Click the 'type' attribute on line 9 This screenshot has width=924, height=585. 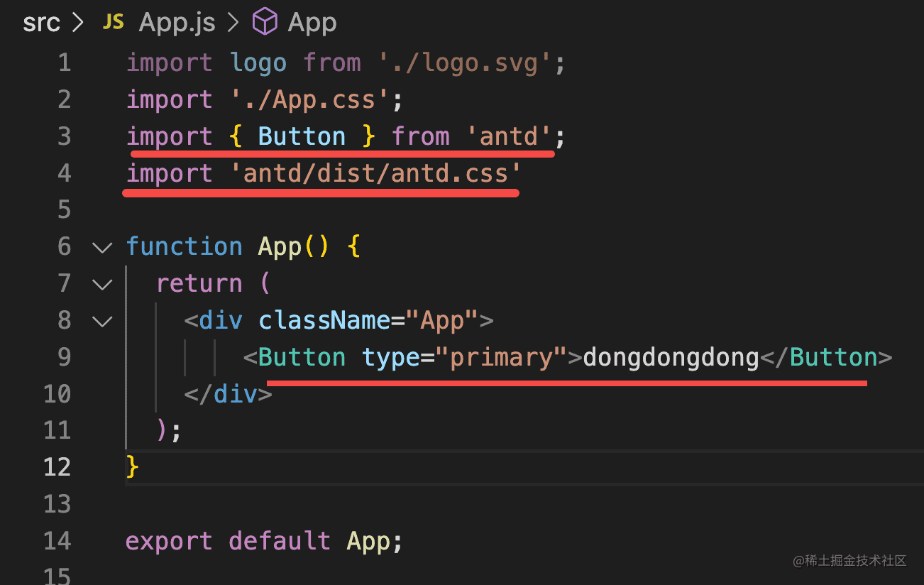click(x=390, y=357)
